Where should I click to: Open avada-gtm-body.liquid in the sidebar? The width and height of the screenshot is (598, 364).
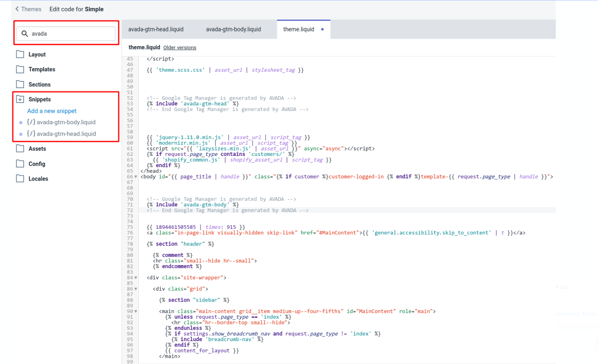[66, 122]
